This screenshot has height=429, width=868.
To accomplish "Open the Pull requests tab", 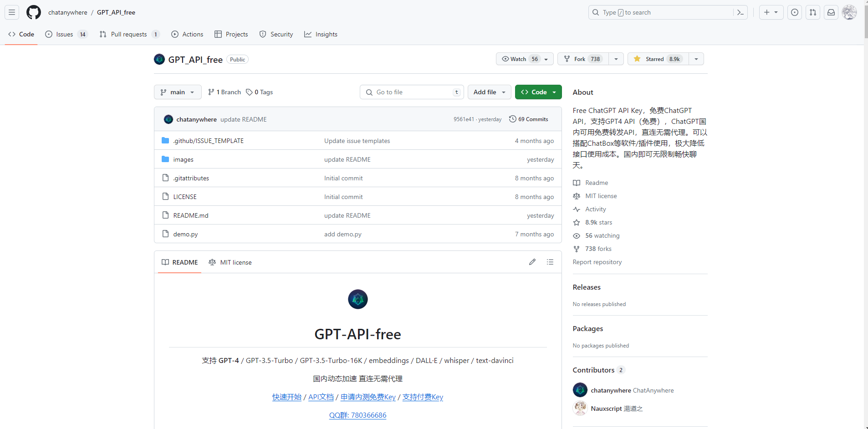I will 130,34.
